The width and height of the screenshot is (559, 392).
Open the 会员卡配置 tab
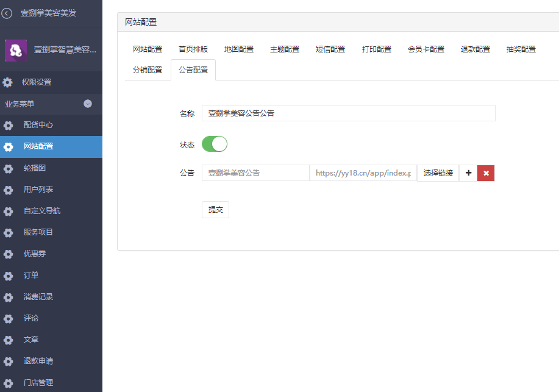426,49
